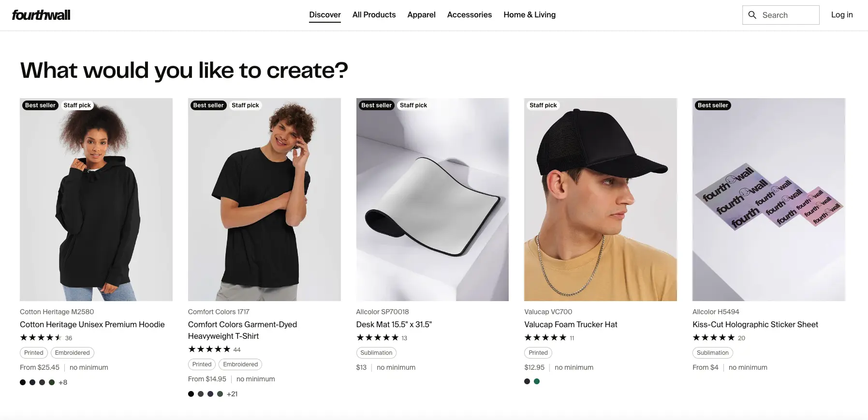Click the stars under Valucap Foam Trucker Hat
868x420 pixels.
pos(545,338)
